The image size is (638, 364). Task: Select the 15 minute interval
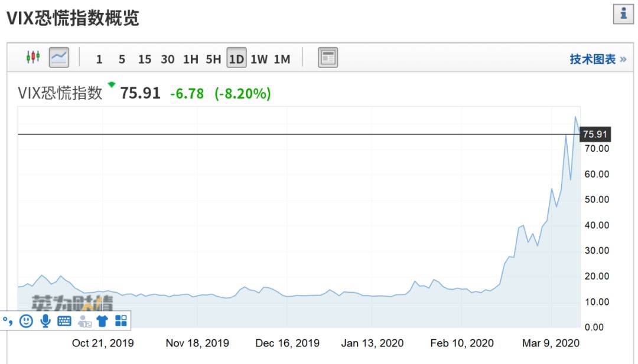click(145, 60)
